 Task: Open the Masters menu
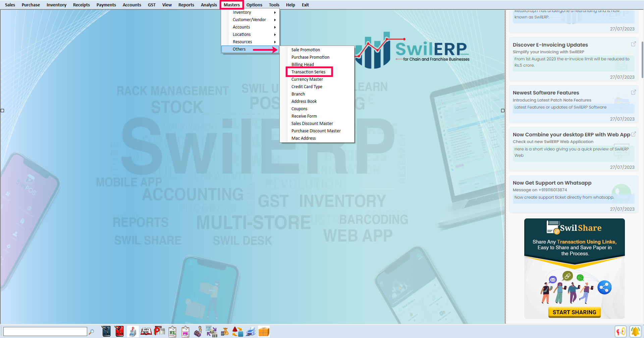coord(232,5)
